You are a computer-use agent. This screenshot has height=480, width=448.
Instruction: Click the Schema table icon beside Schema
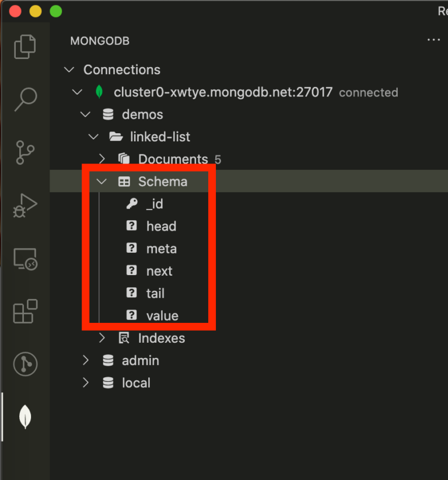(x=124, y=182)
